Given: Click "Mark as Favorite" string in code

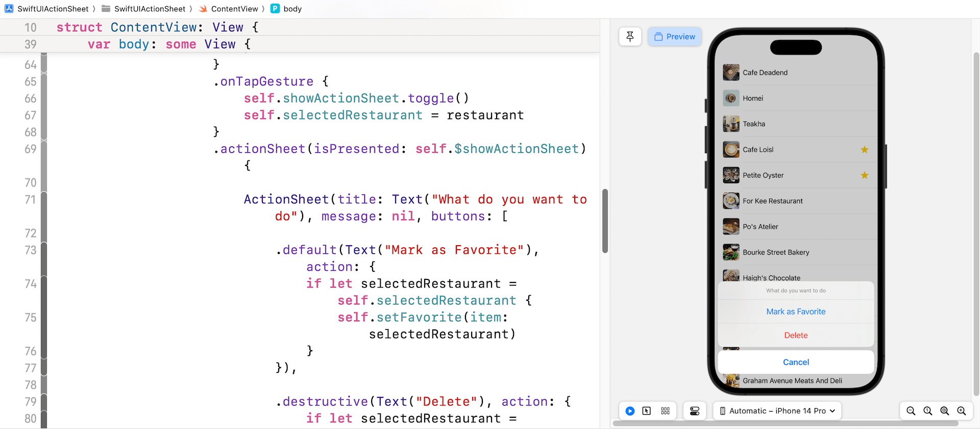Looking at the screenshot, I should point(454,250).
